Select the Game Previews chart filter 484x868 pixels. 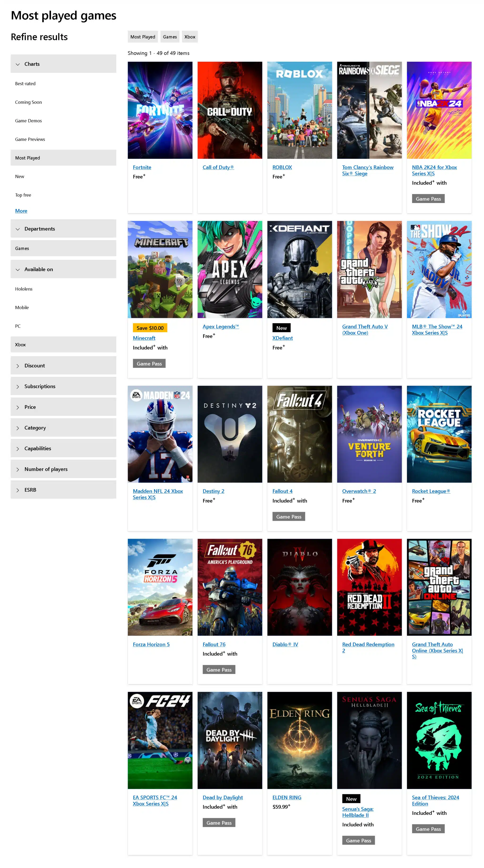[x=63, y=139]
